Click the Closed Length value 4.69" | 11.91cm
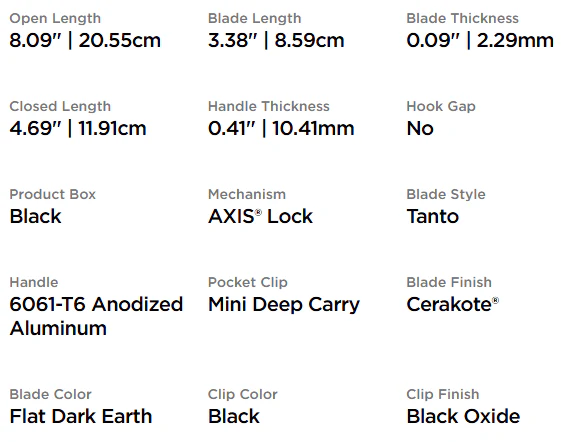This screenshot has height=442, width=580. click(78, 128)
